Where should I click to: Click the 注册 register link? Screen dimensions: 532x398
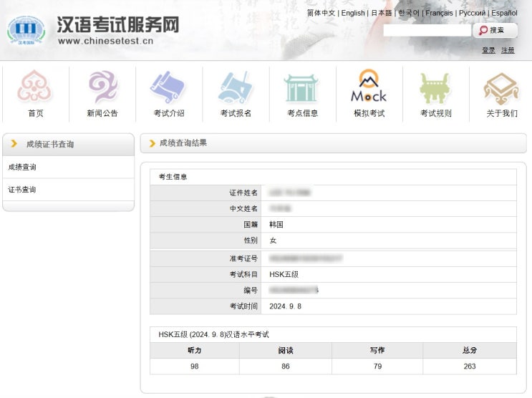508,50
